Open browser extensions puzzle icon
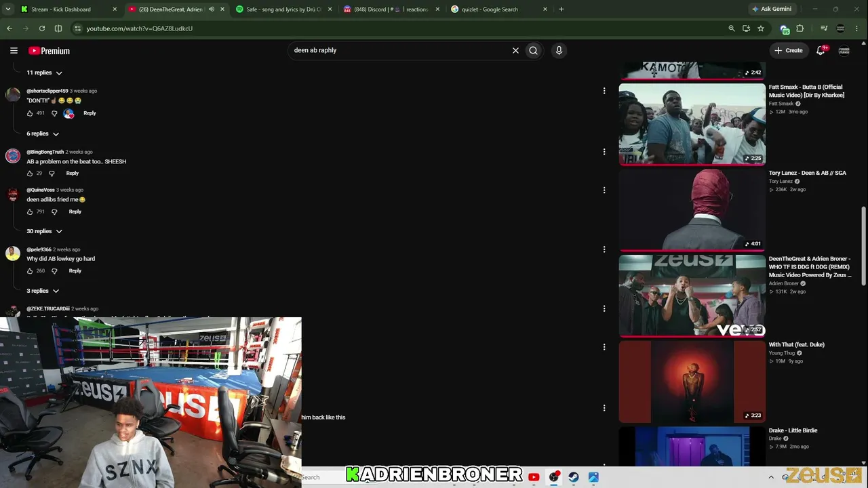This screenshot has height=488, width=868. [x=800, y=28]
